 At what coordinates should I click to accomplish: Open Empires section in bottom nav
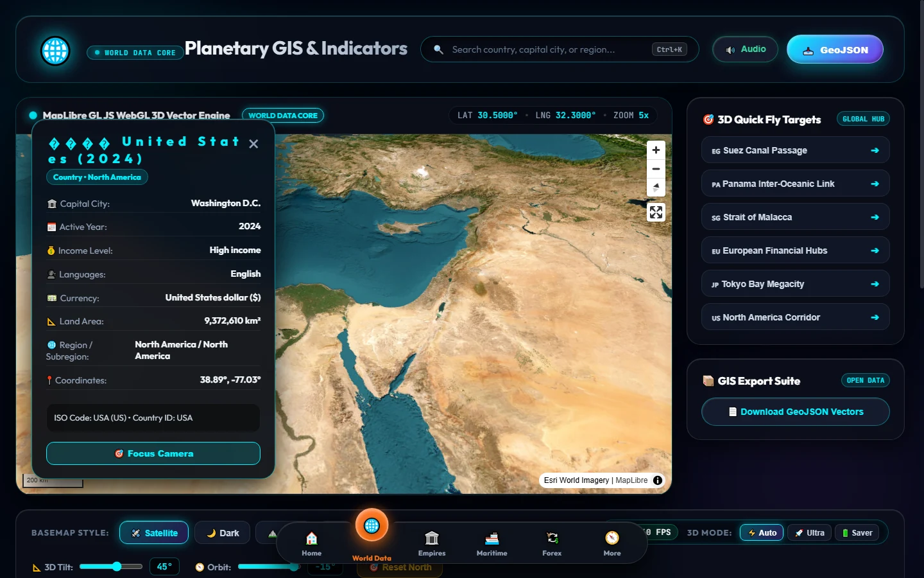(432, 543)
